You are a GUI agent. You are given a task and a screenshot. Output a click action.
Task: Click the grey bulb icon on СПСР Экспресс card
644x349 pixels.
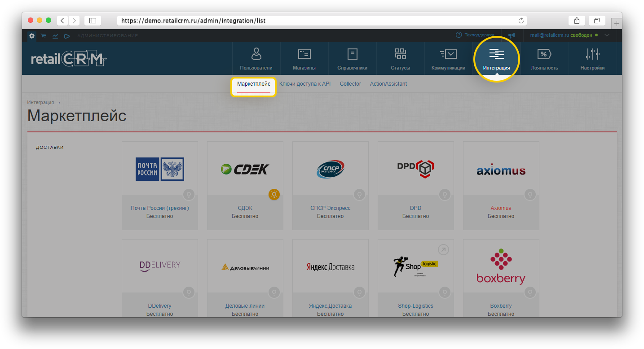(359, 195)
